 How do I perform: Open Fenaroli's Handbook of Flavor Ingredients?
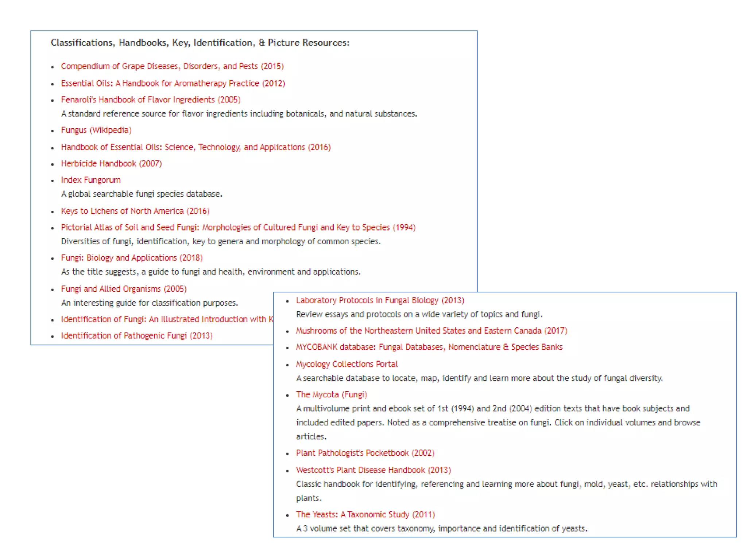pyautogui.click(x=151, y=100)
